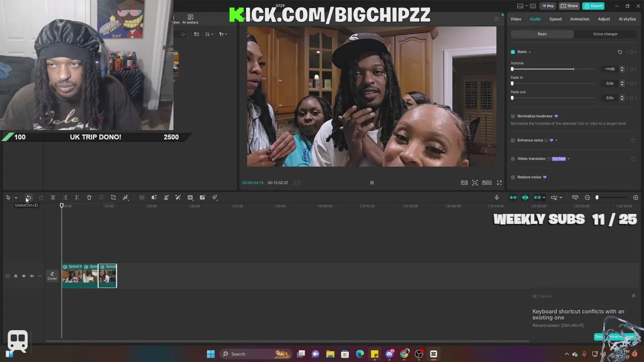The height and width of the screenshot is (362, 644).
Task: Enable the Reduce noise checkbox
Action: coord(513,177)
